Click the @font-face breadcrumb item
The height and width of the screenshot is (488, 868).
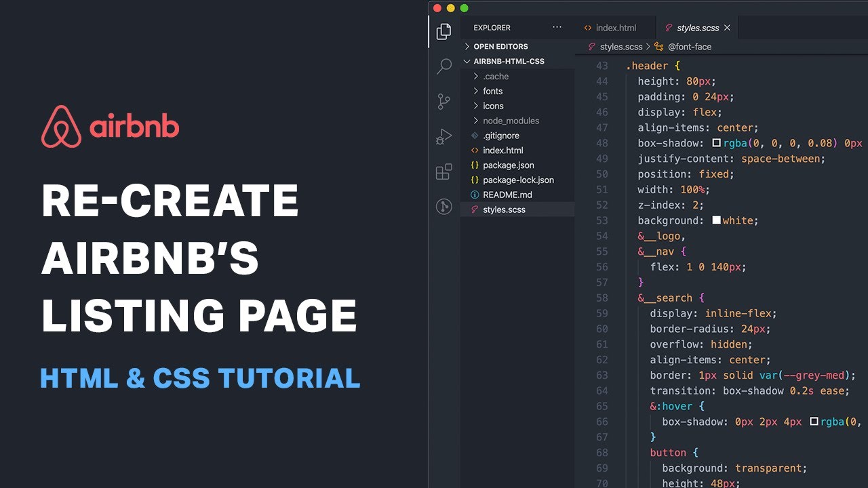coord(690,47)
